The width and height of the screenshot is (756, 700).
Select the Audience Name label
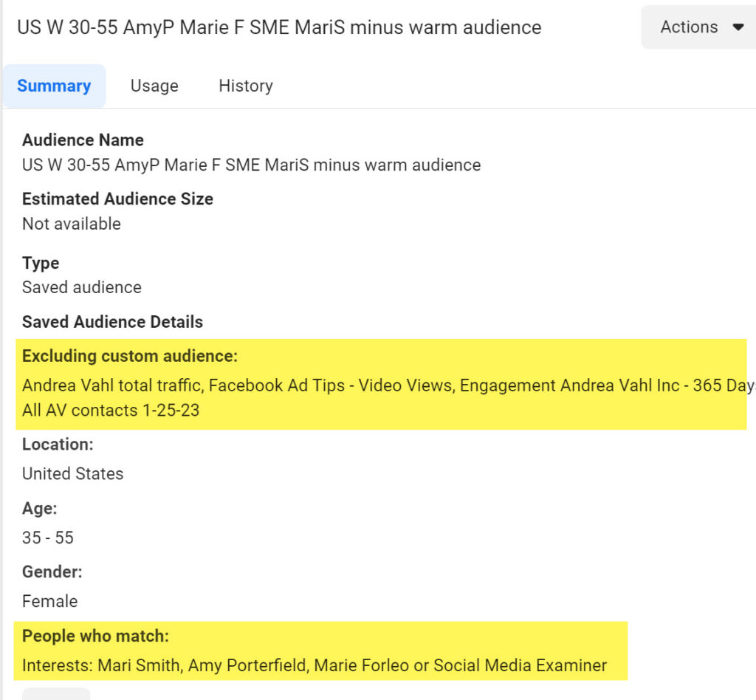click(x=83, y=140)
